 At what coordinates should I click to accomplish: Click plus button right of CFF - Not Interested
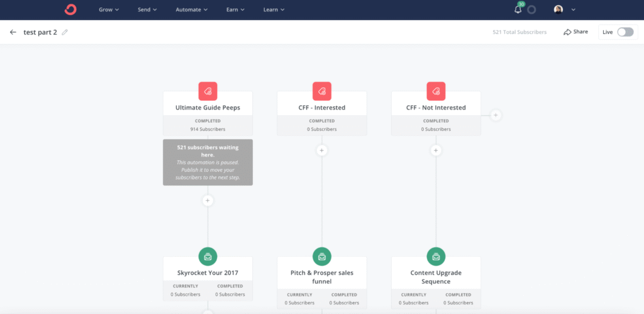496,115
